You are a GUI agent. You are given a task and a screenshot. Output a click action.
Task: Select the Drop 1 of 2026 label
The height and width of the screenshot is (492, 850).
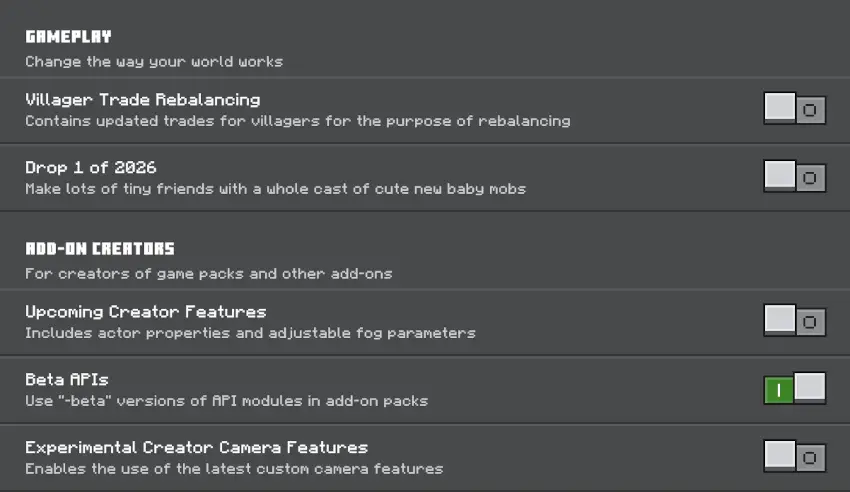pyautogui.click(x=91, y=167)
